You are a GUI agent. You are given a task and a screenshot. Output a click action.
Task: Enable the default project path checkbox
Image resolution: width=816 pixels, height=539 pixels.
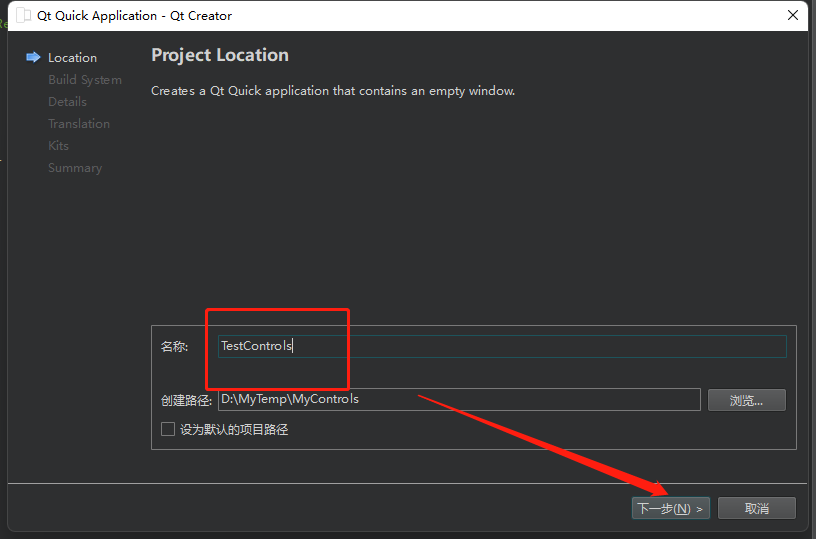point(168,429)
